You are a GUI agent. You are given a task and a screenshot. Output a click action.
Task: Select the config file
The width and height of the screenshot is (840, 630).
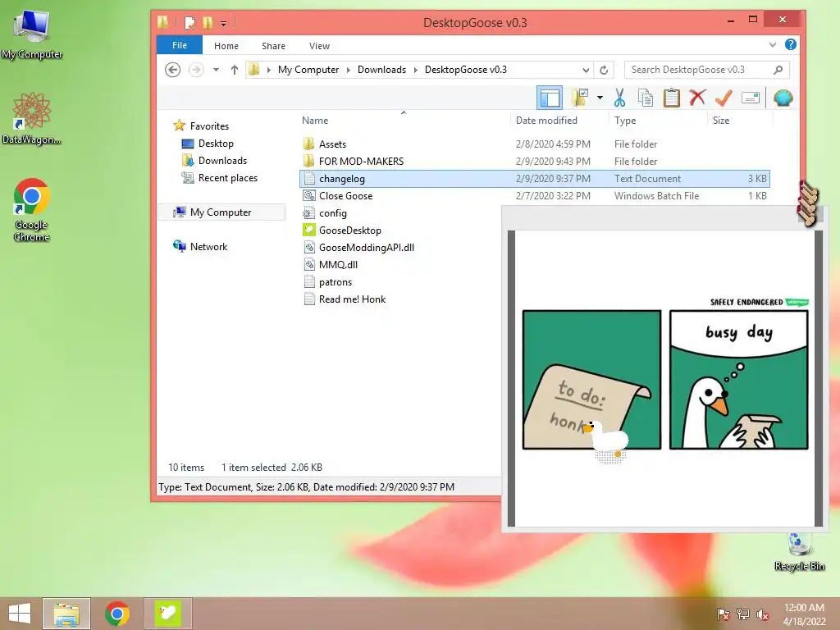pyautogui.click(x=333, y=213)
